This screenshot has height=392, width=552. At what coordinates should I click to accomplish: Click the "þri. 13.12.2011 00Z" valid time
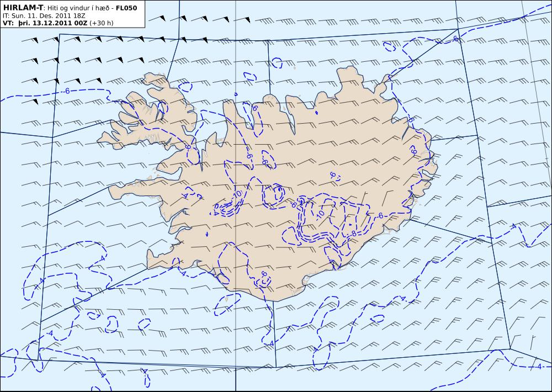point(54,23)
